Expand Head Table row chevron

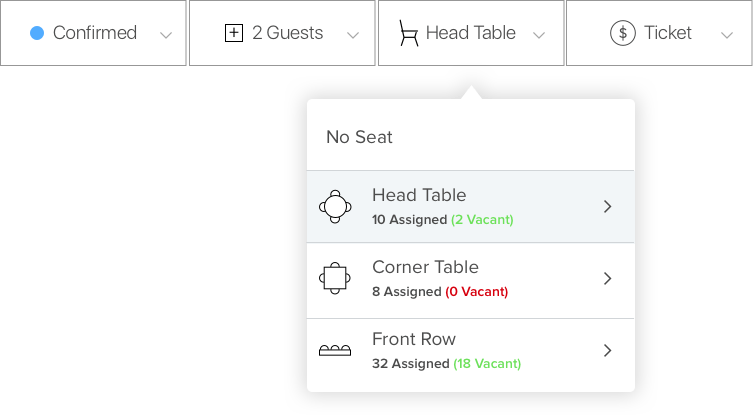point(607,206)
